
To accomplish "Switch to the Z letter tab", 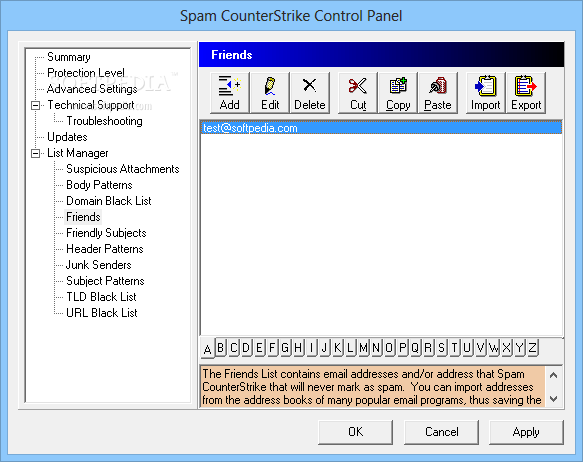I will pos(532,348).
